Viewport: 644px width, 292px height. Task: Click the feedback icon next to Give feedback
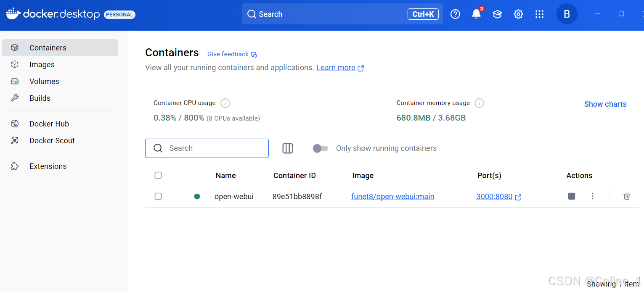tap(254, 55)
